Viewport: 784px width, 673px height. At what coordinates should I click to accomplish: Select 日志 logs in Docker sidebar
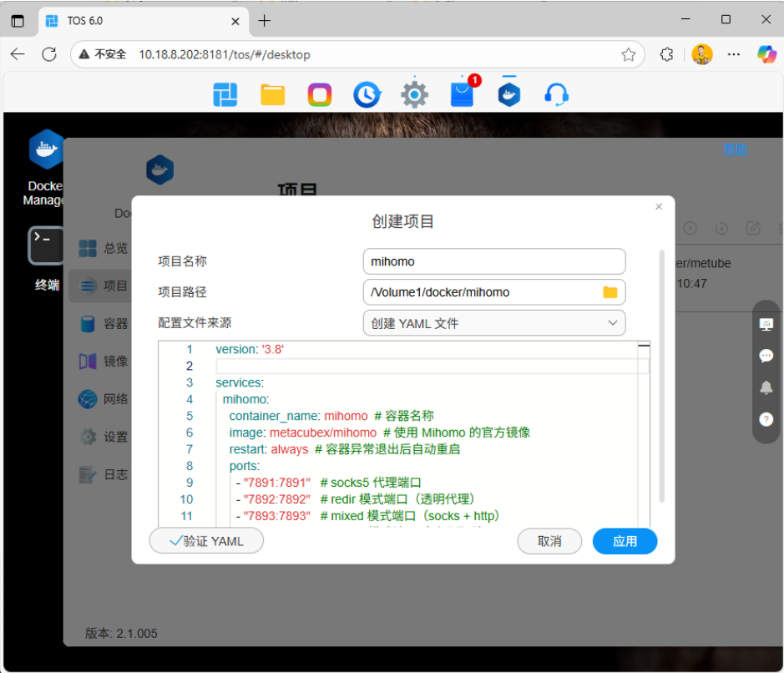pos(103,474)
